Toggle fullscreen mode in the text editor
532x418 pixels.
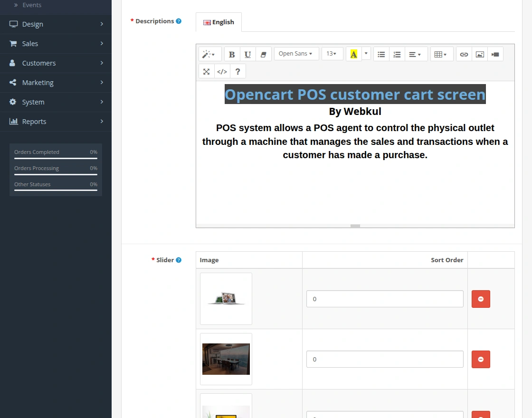coord(206,71)
